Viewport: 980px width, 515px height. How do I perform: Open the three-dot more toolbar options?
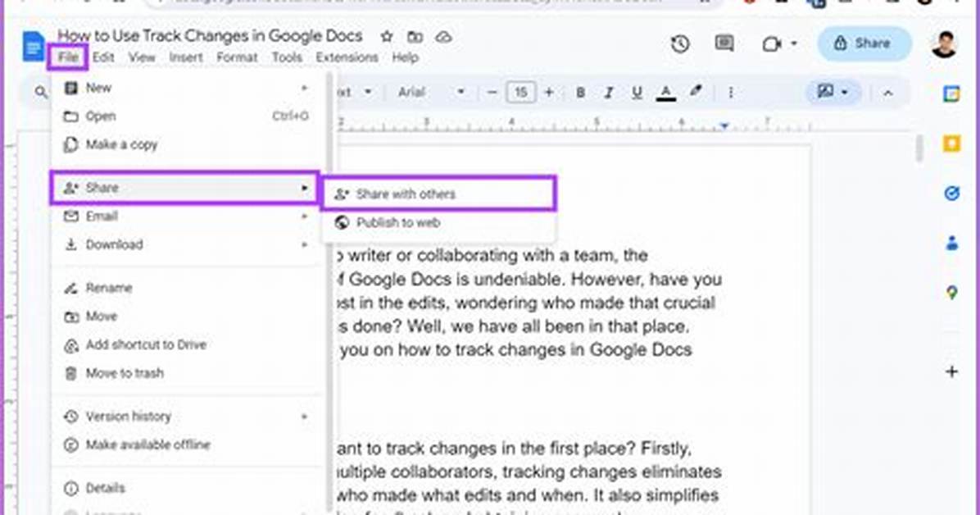point(731,93)
